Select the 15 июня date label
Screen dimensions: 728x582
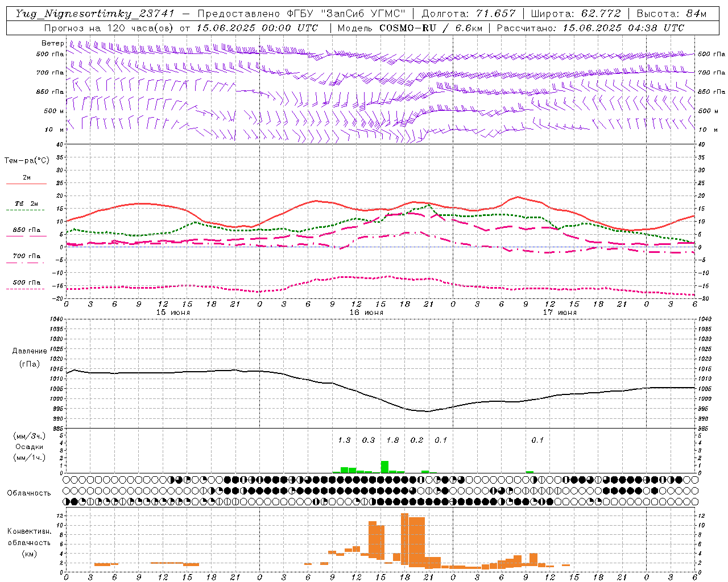pos(173,313)
